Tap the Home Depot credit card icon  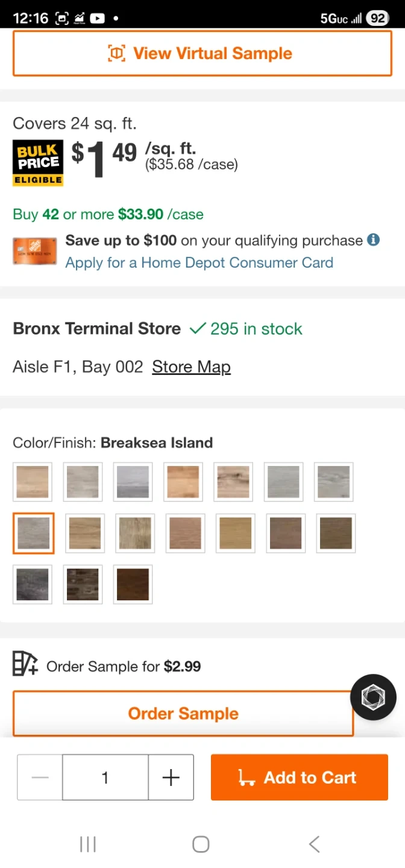coord(34,251)
